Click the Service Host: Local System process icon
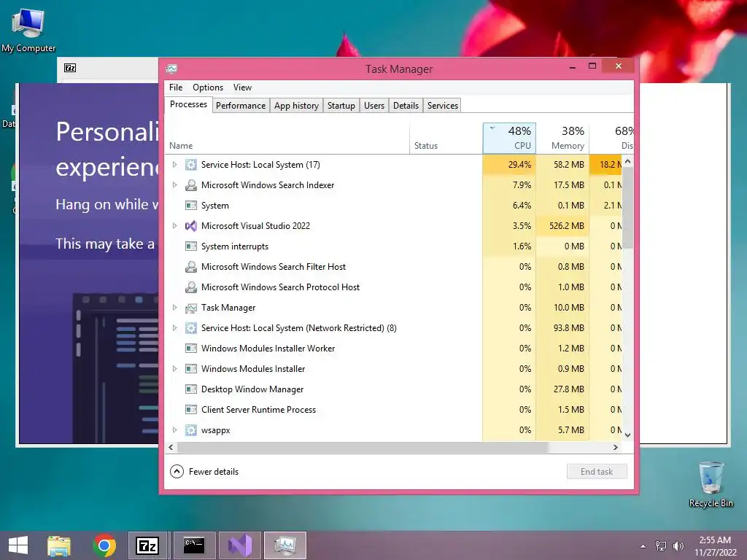The width and height of the screenshot is (747, 560). click(x=191, y=165)
